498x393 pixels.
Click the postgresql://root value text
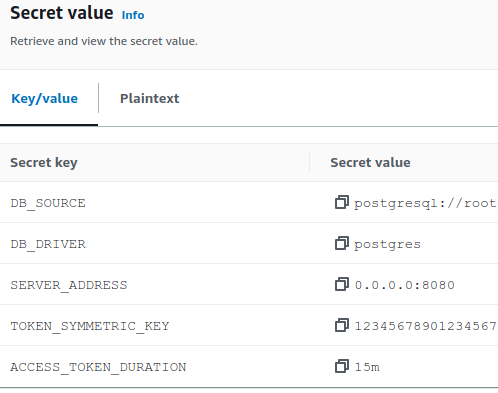click(x=426, y=203)
